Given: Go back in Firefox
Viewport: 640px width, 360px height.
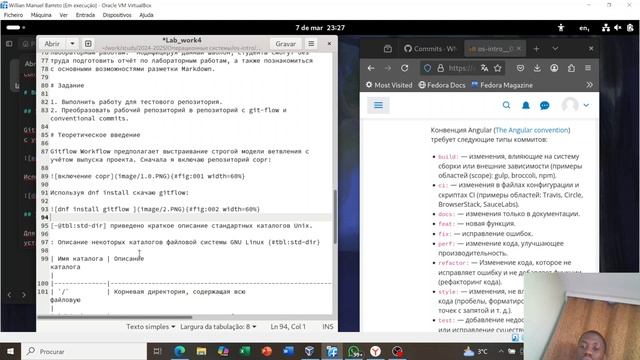Looking at the screenshot, I should pos(371,68).
